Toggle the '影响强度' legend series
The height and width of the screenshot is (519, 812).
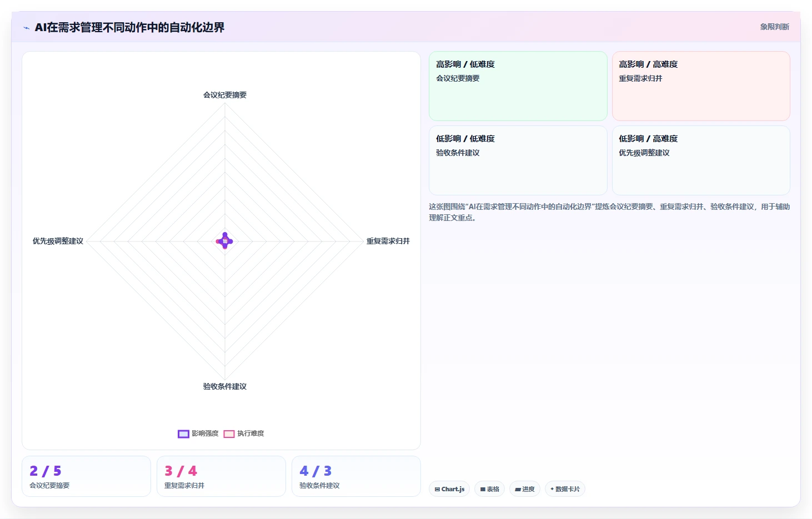(198, 434)
